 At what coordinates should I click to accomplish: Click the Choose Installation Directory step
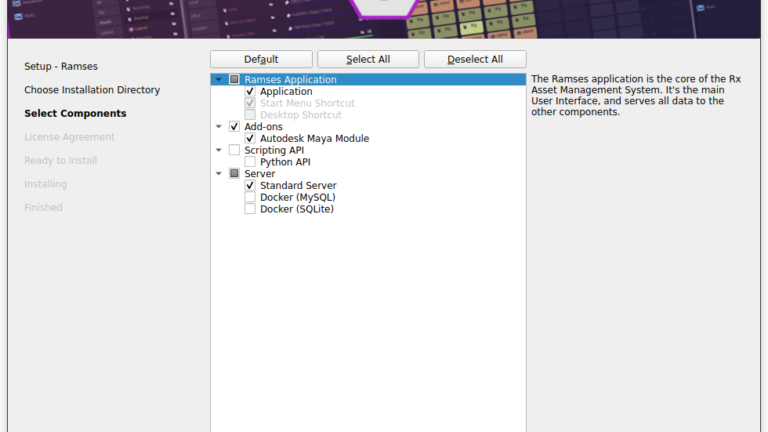[92, 90]
